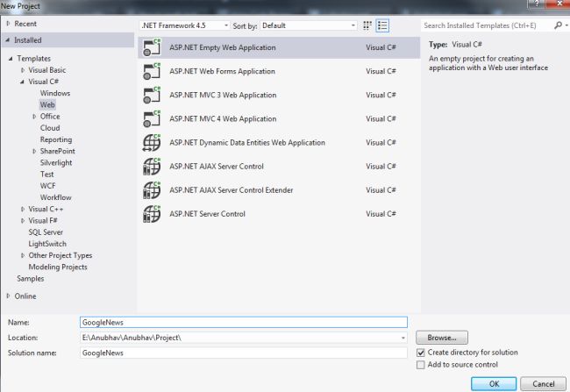
Task: Click the ASP.NET MVC 3 template icon
Action: (152, 95)
